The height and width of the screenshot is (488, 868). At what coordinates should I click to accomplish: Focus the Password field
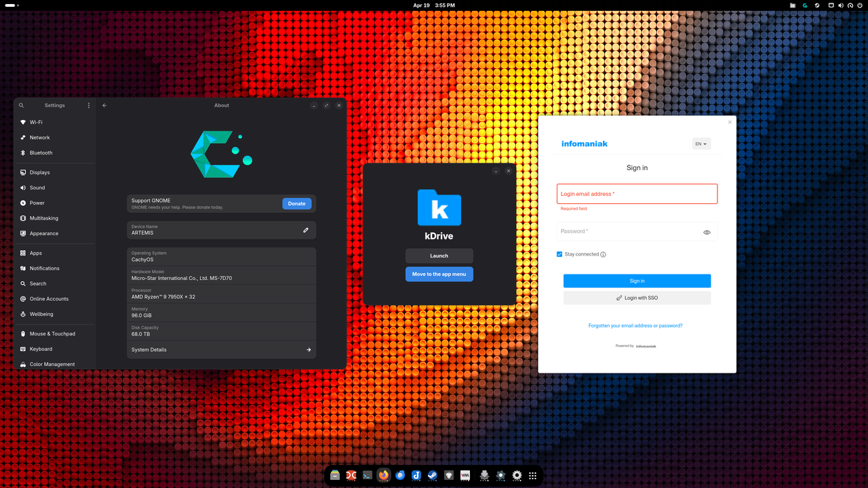tap(637, 232)
